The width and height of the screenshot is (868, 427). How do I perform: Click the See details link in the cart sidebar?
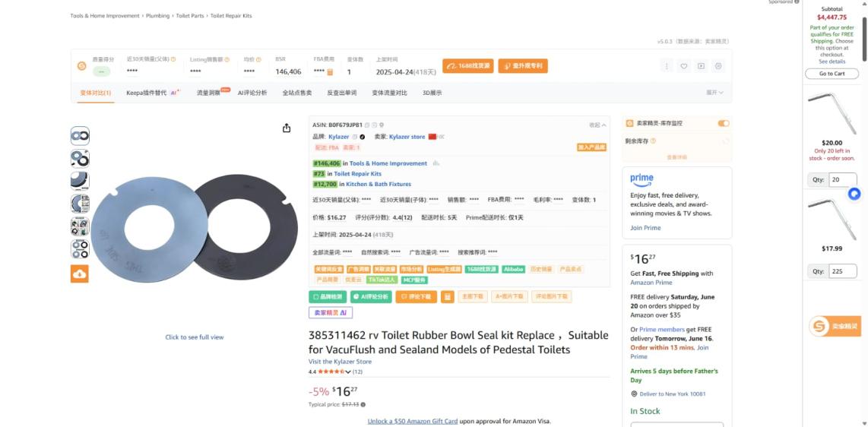pyautogui.click(x=832, y=62)
